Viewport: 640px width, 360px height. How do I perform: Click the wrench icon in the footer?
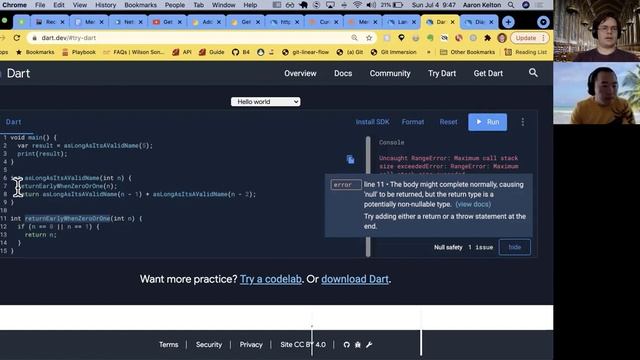[369, 345]
